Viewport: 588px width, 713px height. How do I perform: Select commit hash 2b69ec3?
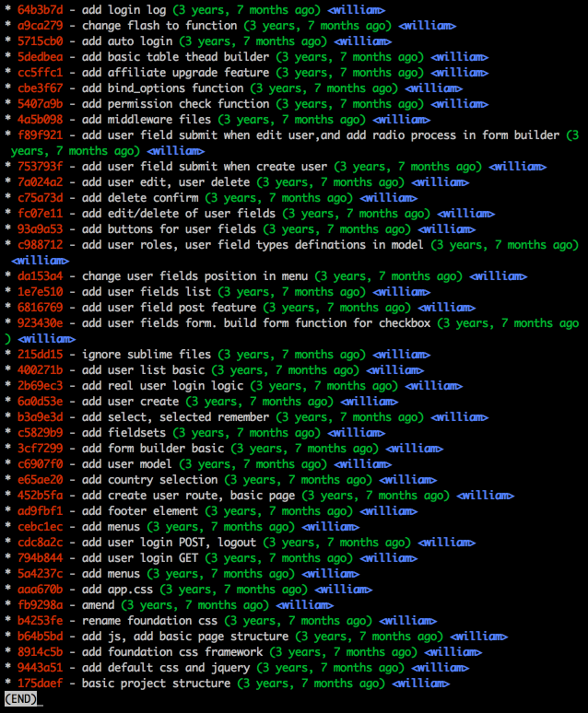tap(40, 386)
